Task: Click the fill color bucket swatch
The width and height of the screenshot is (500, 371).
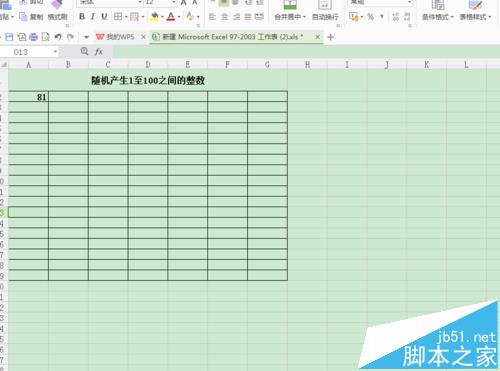Action: (x=154, y=16)
